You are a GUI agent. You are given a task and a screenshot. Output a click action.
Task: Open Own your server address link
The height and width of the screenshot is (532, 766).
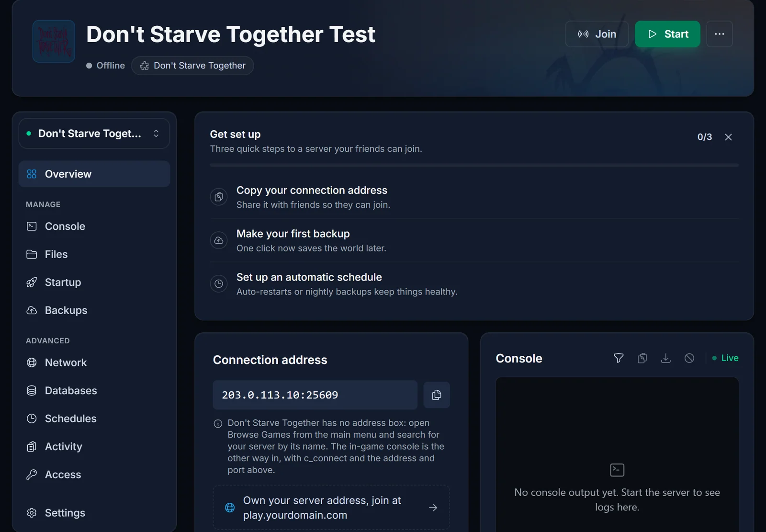331,508
